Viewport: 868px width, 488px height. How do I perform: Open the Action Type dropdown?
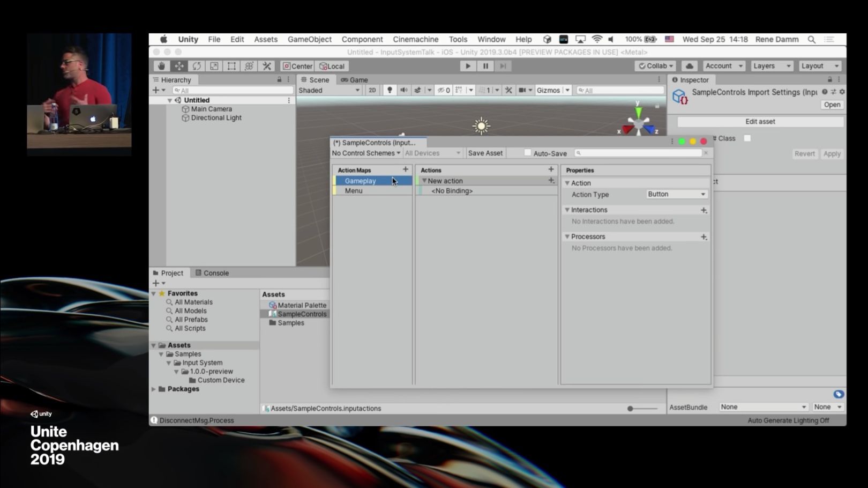coord(676,194)
